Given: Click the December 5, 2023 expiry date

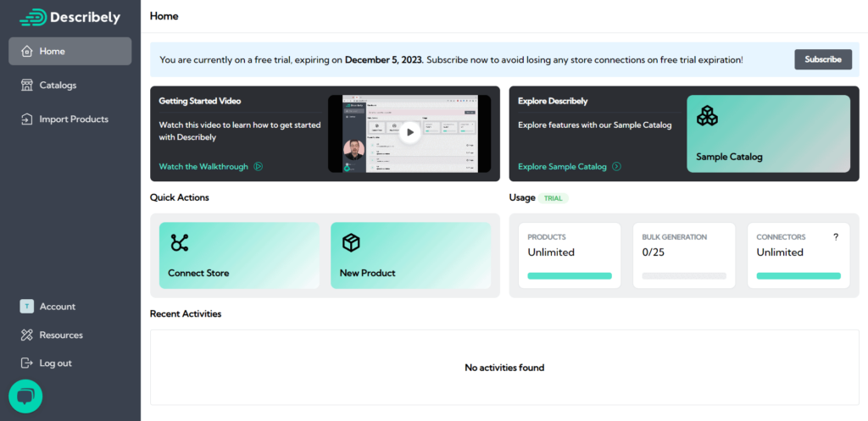Looking at the screenshot, I should [384, 59].
